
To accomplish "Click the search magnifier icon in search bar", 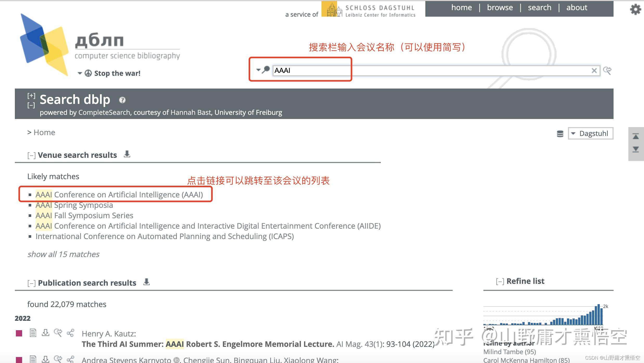I will click(266, 70).
